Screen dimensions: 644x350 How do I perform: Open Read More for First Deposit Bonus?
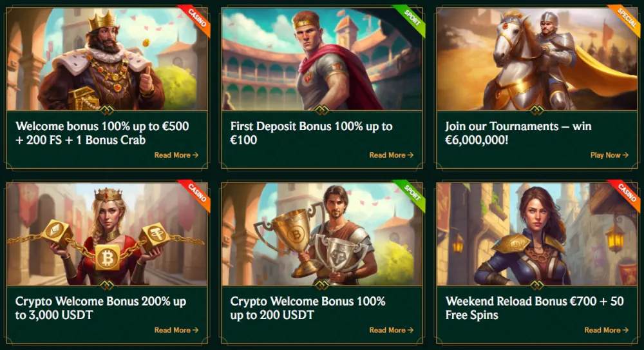391,155
